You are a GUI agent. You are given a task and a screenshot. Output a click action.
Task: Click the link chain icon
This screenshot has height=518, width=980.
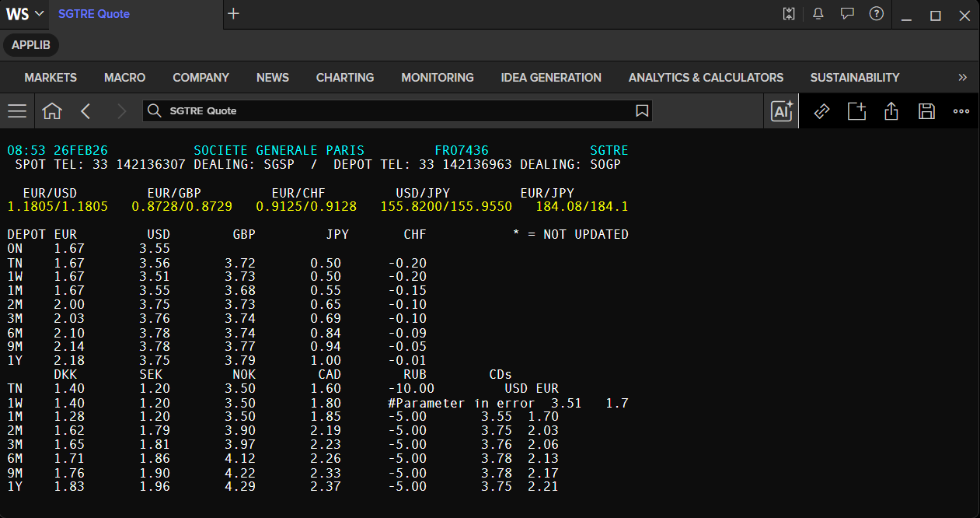coord(821,111)
